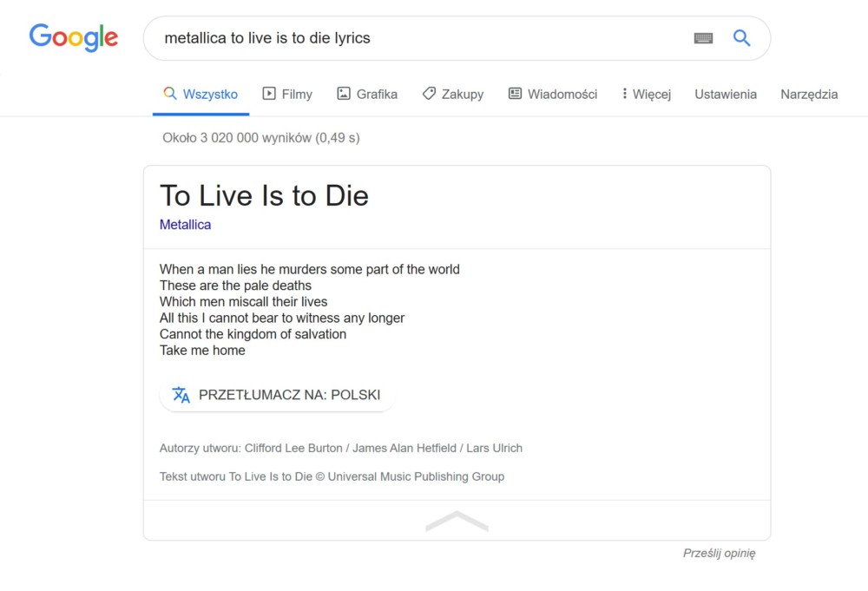Click the blue search magnifier button

point(742,37)
